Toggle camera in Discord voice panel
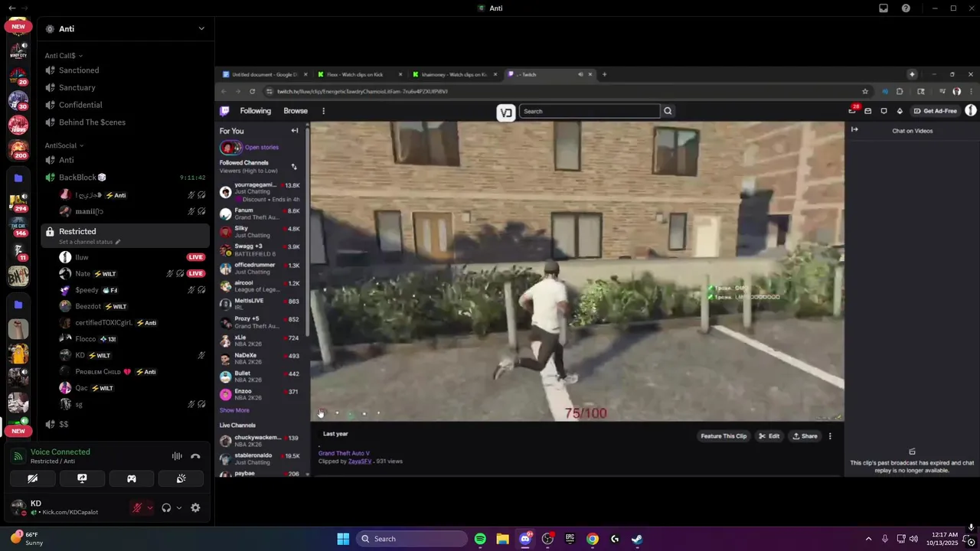This screenshot has height=551, width=980. [x=32, y=478]
